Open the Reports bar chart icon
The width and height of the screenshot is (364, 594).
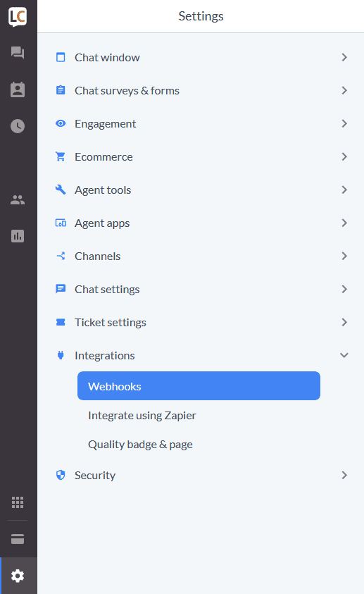[x=18, y=236]
